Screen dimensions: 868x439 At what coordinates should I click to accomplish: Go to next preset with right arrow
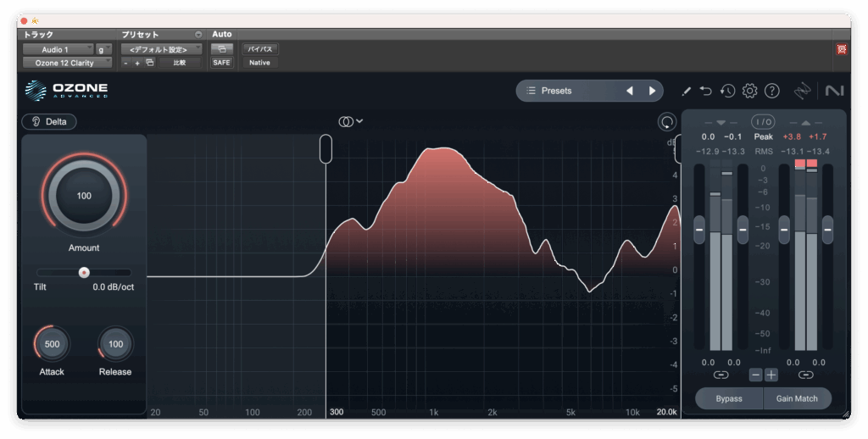652,91
